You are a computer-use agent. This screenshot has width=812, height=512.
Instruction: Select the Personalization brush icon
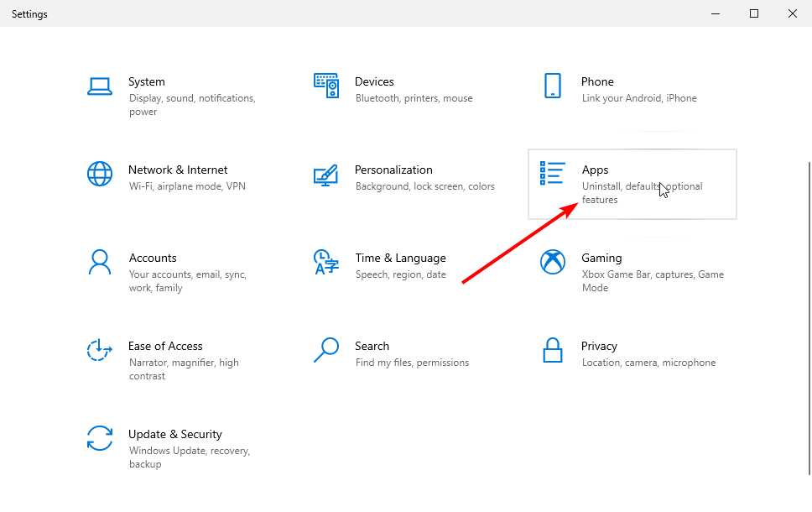click(x=326, y=174)
